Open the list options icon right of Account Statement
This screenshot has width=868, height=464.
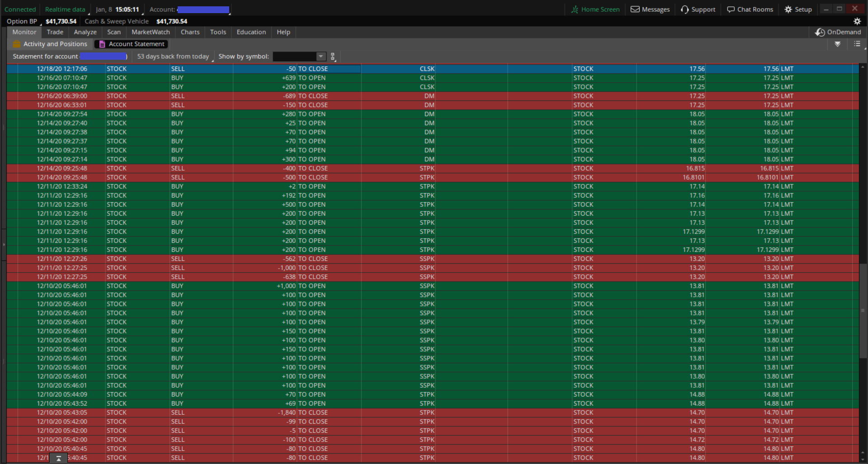[857, 44]
